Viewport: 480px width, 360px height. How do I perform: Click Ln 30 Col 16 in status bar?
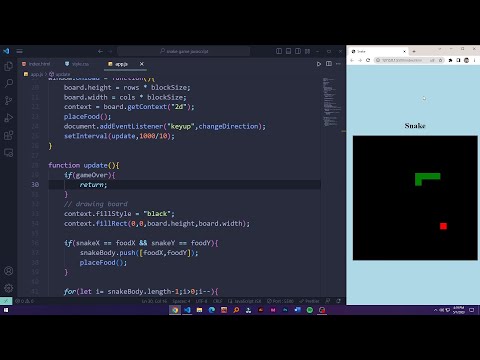[154, 301]
